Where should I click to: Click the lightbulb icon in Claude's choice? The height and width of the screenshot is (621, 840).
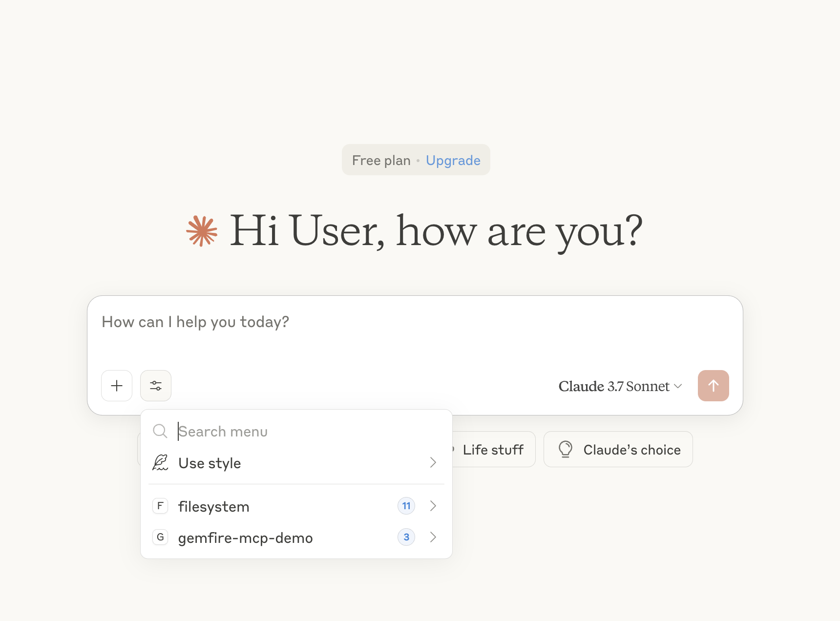(x=566, y=449)
